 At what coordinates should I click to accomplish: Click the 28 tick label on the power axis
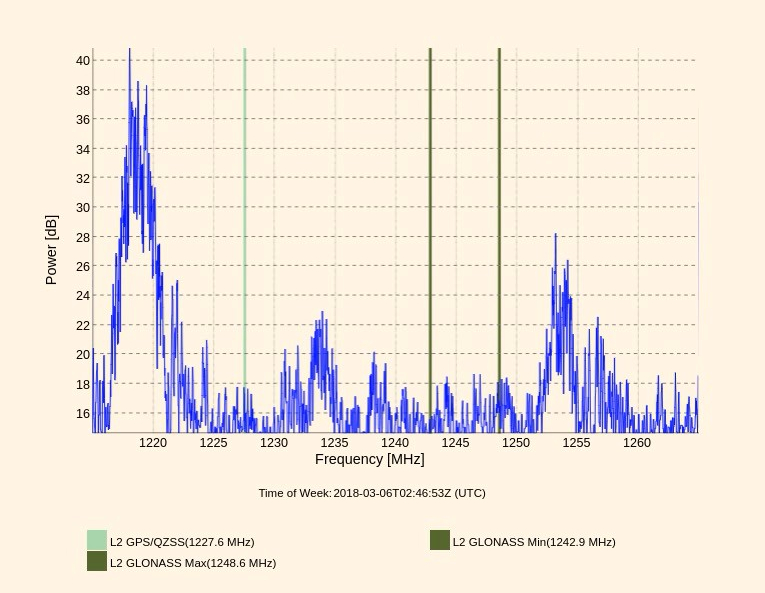click(x=82, y=237)
